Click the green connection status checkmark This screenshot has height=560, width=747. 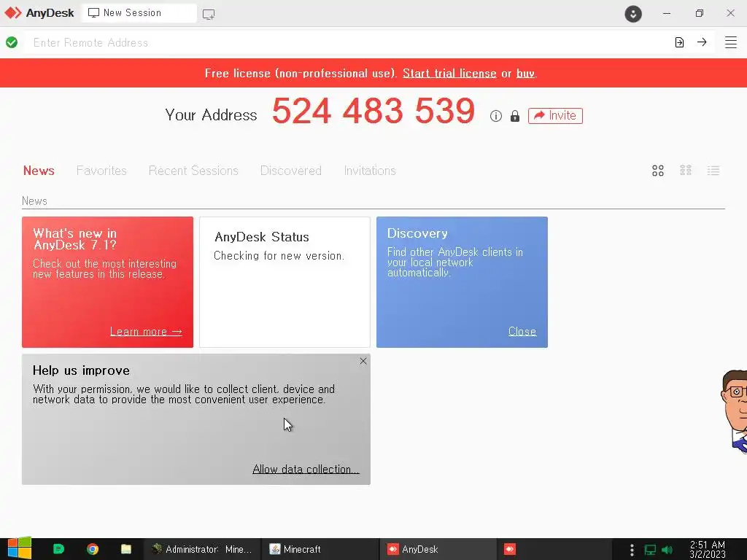tap(12, 42)
